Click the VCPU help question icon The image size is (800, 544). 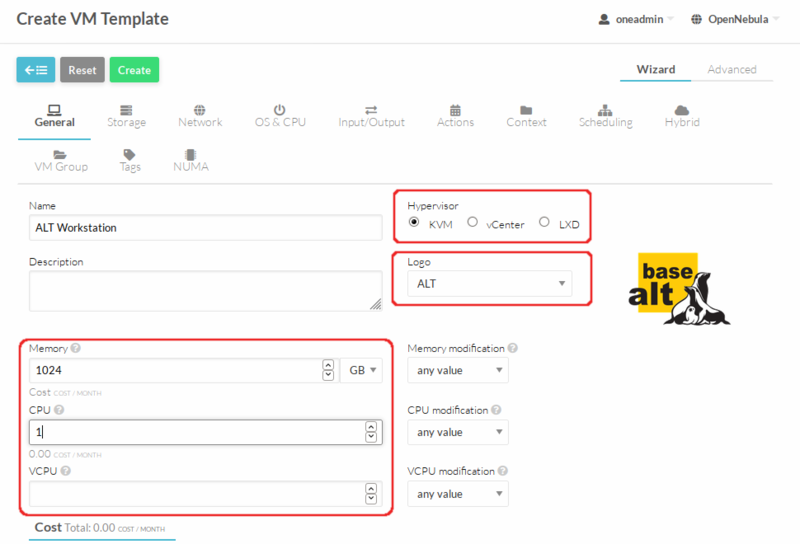click(65, 471)
